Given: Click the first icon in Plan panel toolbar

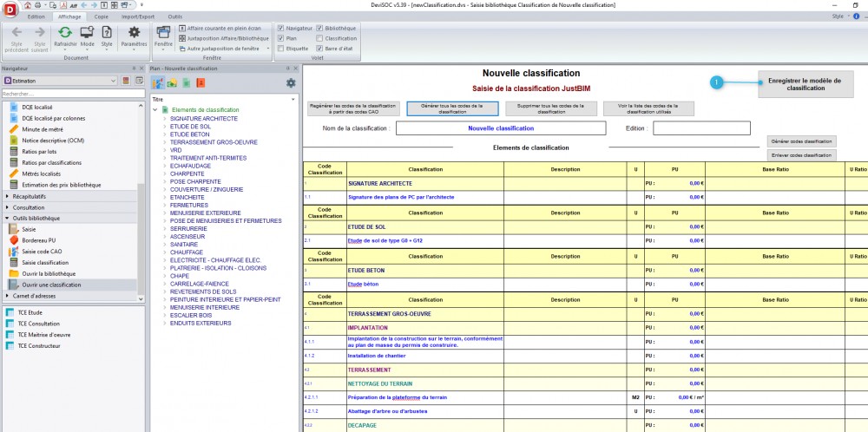Looking at the screenshot, I should 158,83.
